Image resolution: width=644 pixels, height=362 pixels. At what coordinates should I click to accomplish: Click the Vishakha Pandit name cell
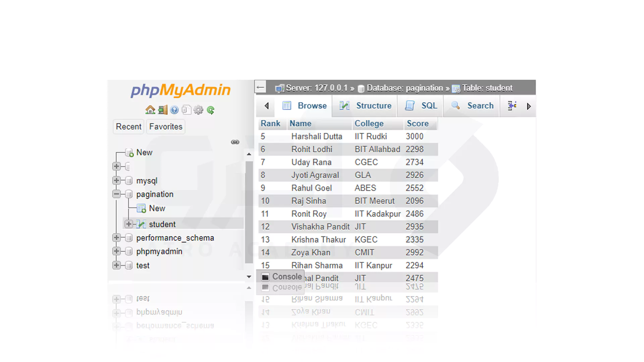(320, 227)
